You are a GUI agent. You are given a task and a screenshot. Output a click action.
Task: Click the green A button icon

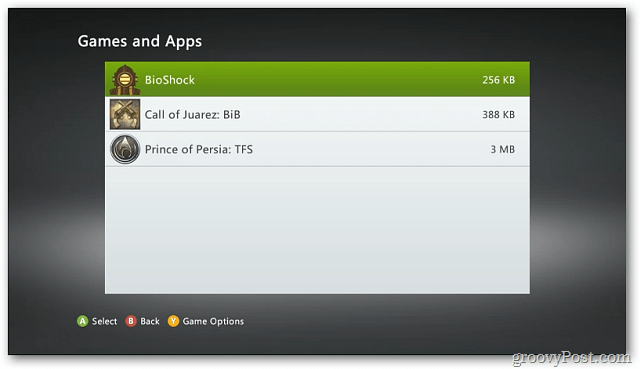(82, 321)
